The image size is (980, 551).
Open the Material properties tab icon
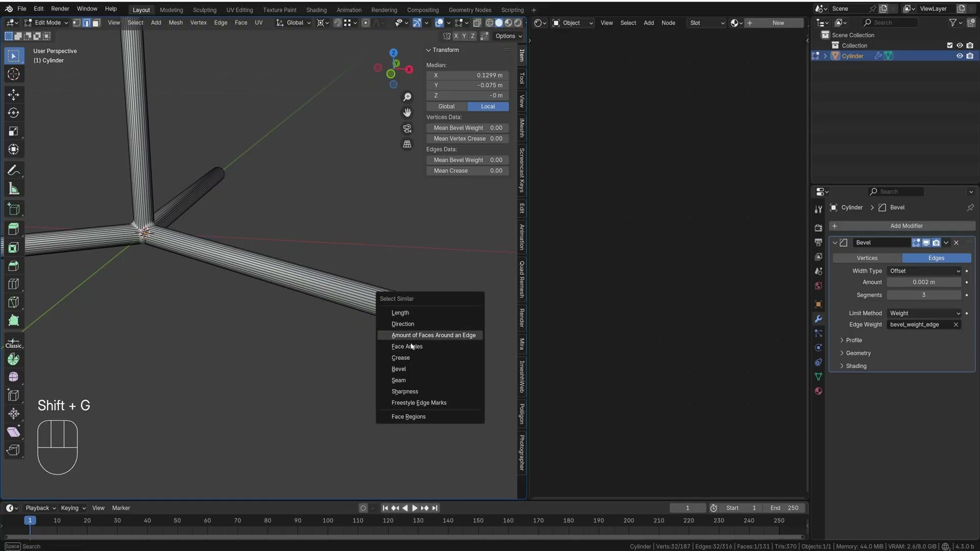click(818, 391)
